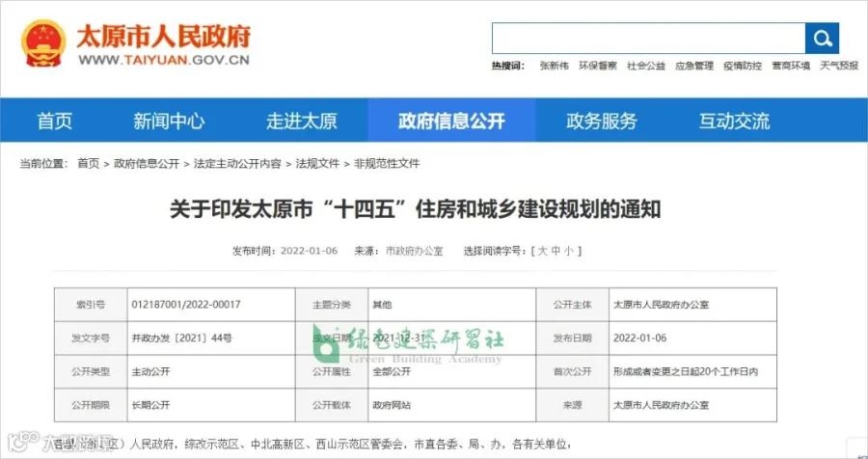Click the 公开期限 label cell
868x459 pixels.
91,405
